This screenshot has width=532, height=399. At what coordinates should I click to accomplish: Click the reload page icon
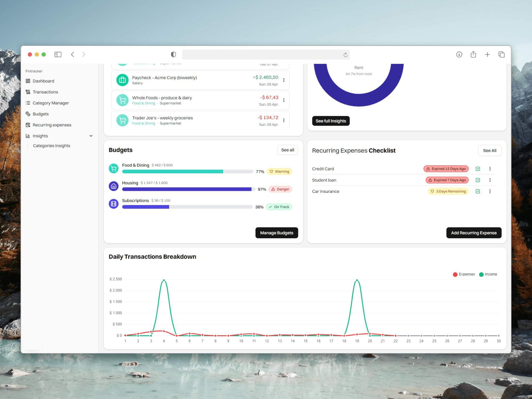345,55
